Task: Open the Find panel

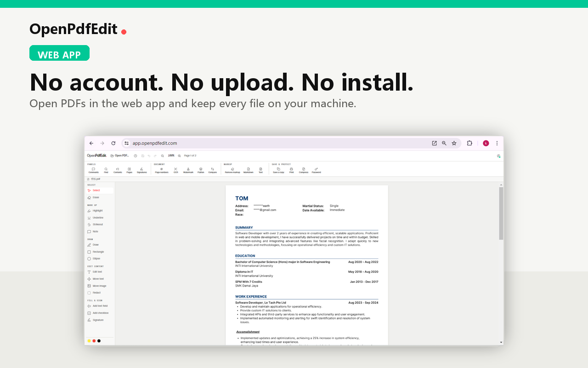Action: (106, 170)
